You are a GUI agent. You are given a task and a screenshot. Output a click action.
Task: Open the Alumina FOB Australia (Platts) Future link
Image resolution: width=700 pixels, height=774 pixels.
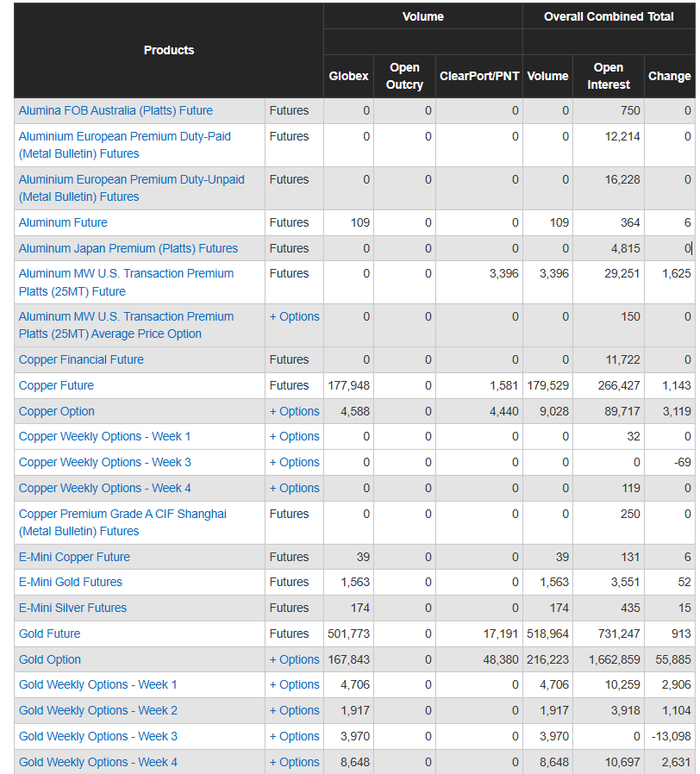coord(116,110)
